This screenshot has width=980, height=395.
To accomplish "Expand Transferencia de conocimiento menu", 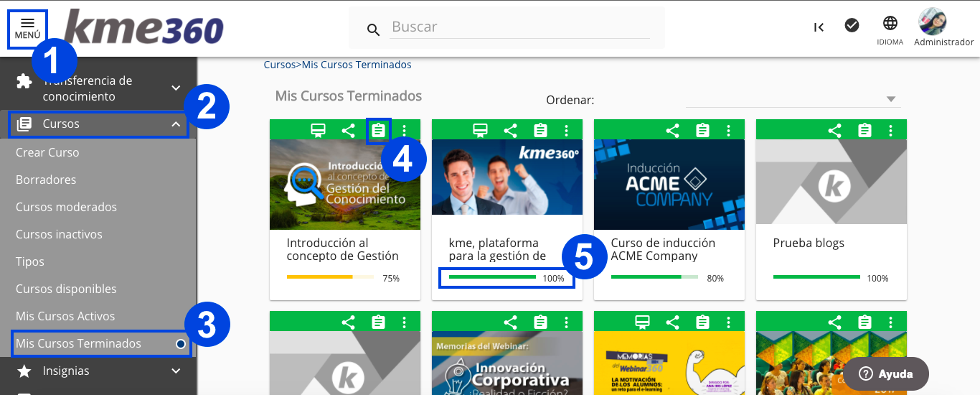I will (x=98, y=88).
